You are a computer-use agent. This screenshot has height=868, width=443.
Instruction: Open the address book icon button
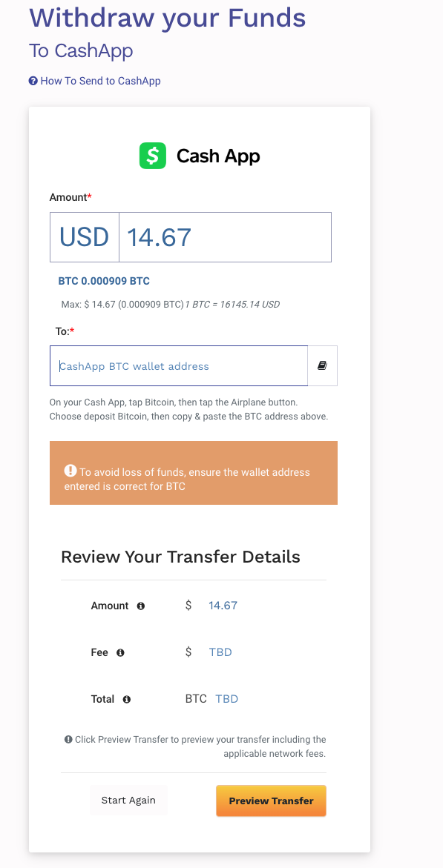322,366
